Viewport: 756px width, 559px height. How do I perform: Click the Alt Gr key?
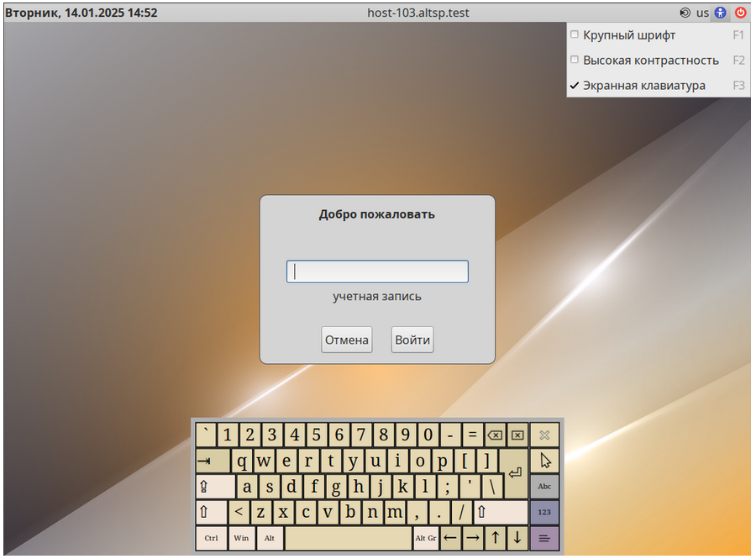(426, 538)
